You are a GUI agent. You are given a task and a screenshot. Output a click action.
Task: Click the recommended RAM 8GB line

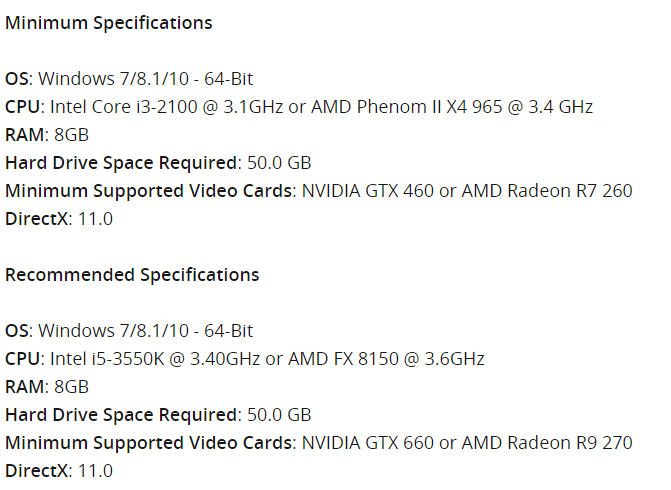[x=47, y=387]
